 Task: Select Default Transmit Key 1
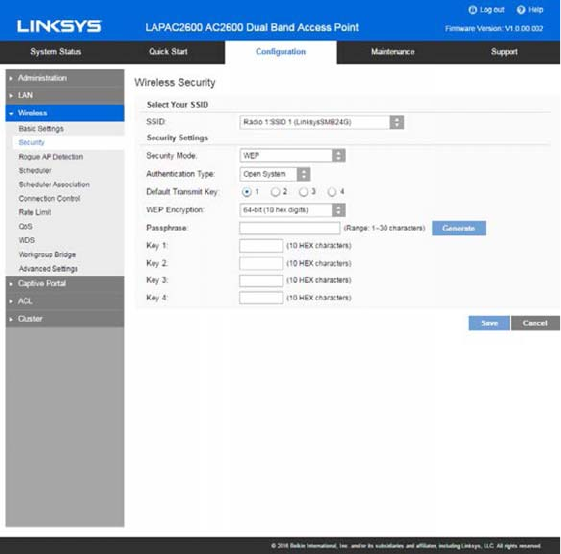tap(247, 192)
